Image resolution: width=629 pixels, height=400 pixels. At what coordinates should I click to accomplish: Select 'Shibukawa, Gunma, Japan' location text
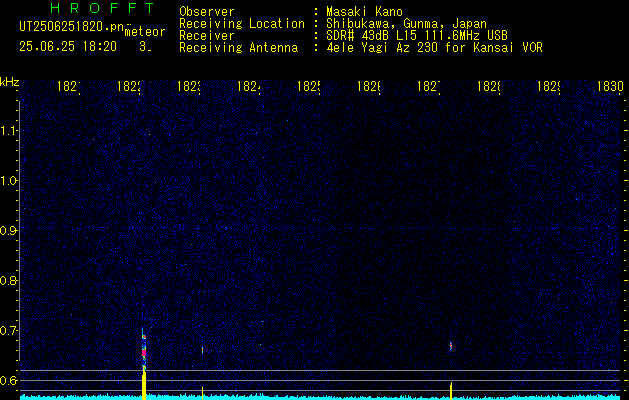click(406, 24)
